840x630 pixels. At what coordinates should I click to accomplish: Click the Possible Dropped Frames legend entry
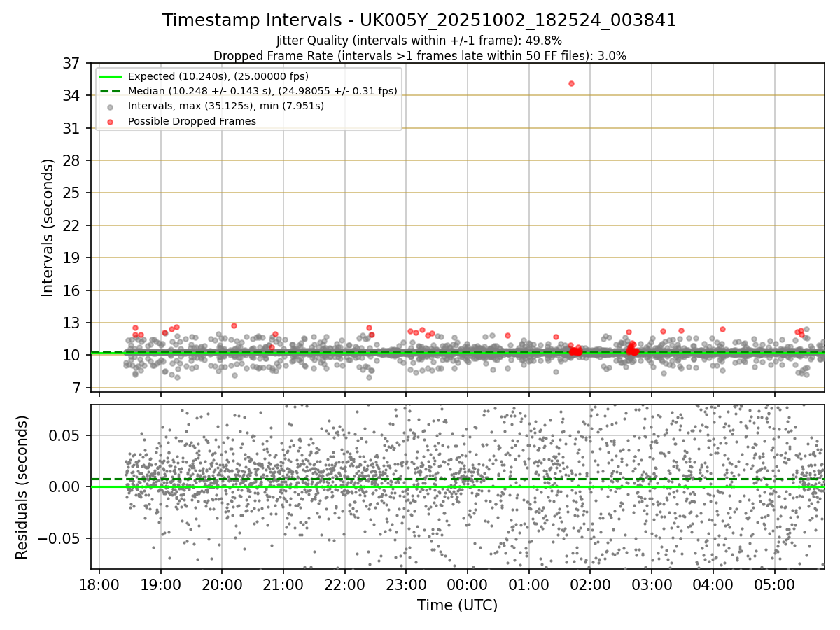192,121
